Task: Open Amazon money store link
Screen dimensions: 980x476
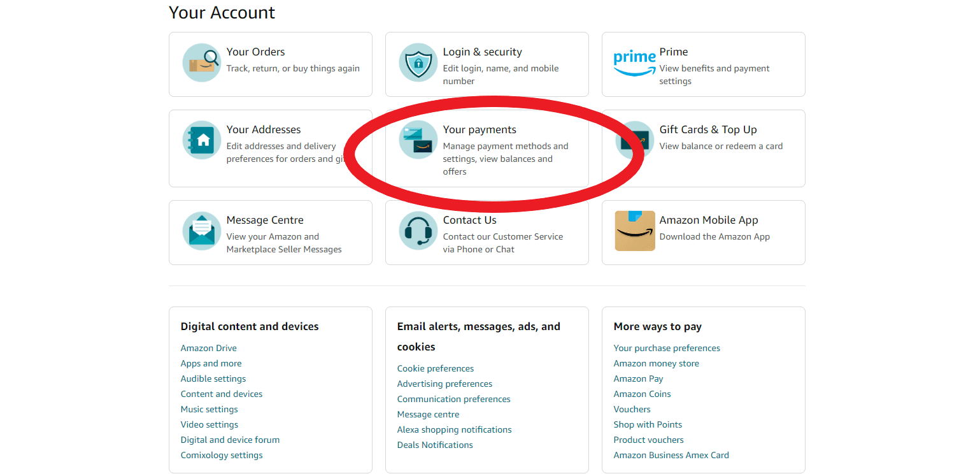Action: (x=656, y=363)
